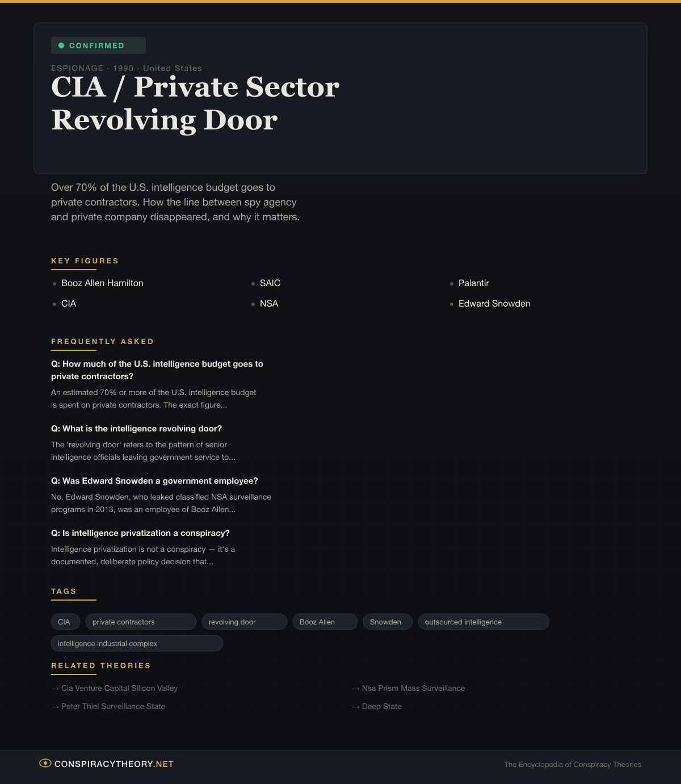Screen dimensions: 681x784
Task: Select the CIA tag pill
Action: pyautogui.click(x=64, y=622)
